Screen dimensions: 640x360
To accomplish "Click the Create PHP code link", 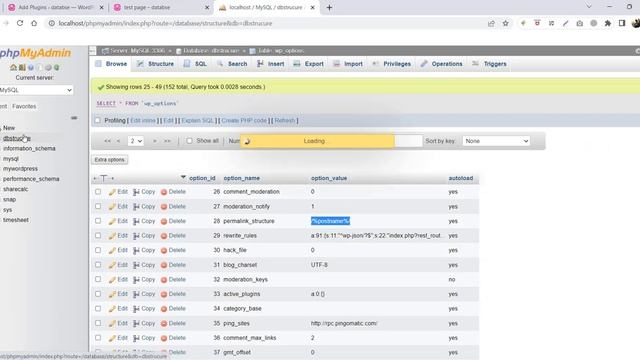I will tap(244, 120).
